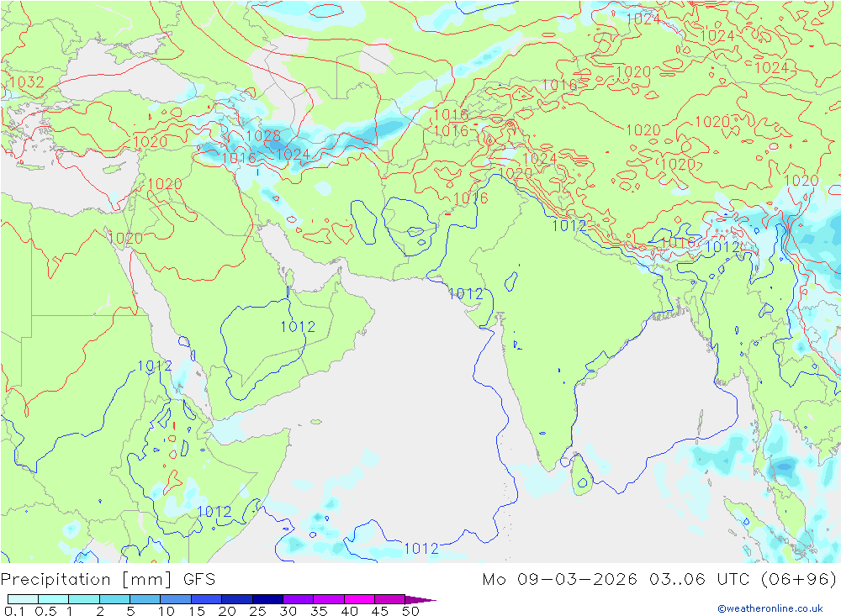Click the 20–25 mm legend color swatch
Viewport: 841px width, 616px height.
[x=237, y=599]
